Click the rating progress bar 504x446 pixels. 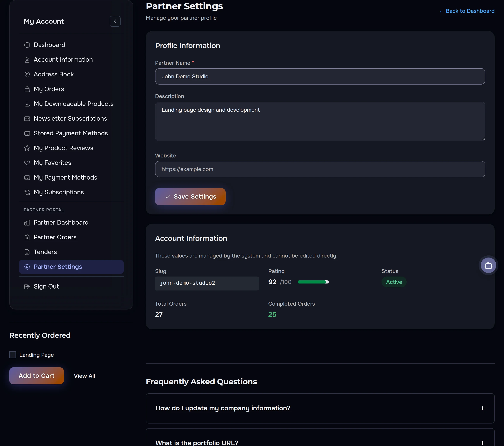[x=313, y=282]
